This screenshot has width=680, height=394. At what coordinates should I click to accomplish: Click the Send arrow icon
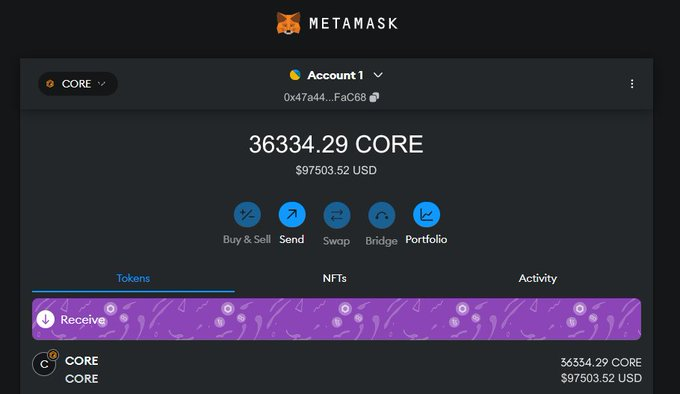tap(292, 215)
